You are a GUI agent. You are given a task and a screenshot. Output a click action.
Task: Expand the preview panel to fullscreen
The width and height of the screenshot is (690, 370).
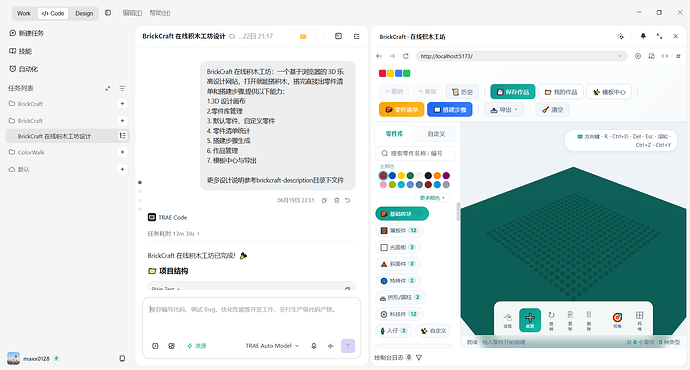point(659,37)
